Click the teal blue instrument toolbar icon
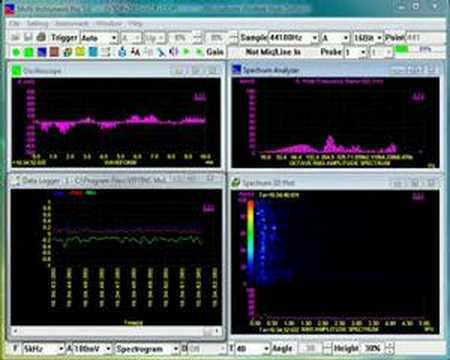 (x=93, y=52)
